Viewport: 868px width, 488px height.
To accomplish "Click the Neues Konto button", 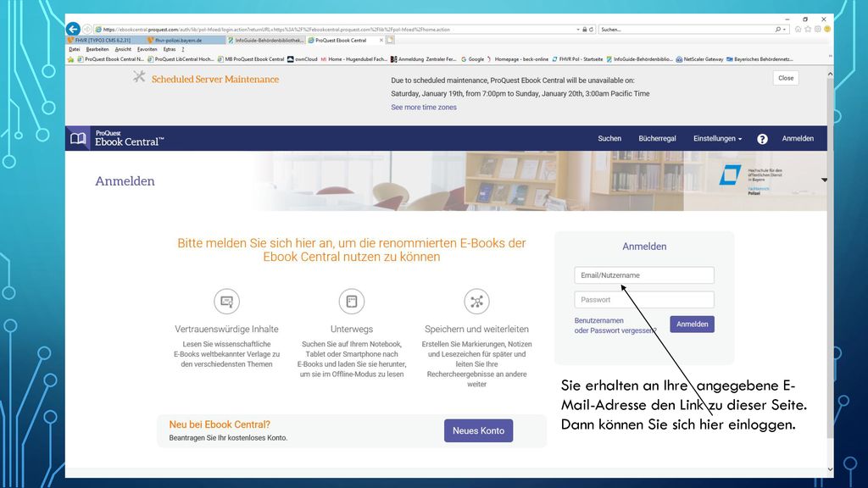I will pos(478,430).
